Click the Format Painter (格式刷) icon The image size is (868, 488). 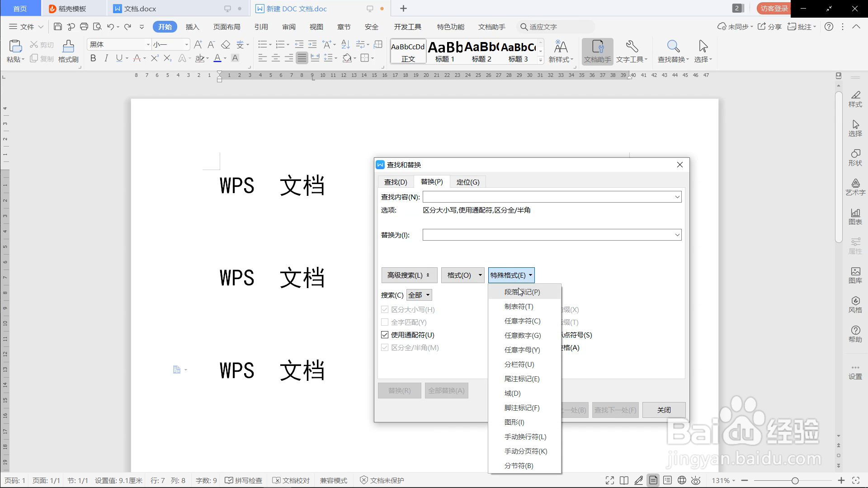point(68,50)
